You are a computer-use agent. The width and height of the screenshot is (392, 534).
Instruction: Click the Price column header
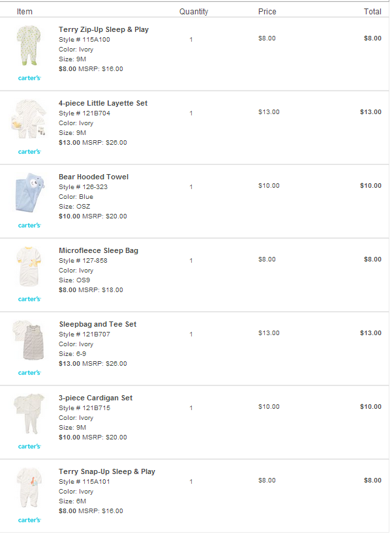click(267, 12)
